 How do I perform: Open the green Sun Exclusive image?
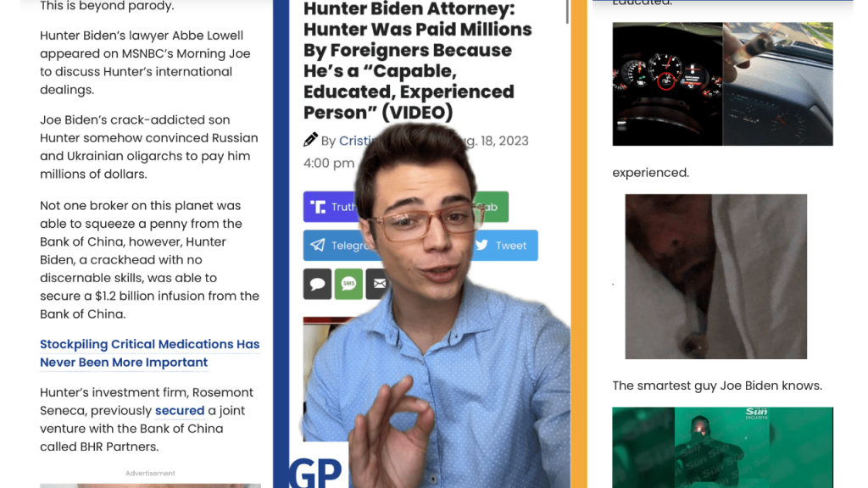[x=722, y=447]
